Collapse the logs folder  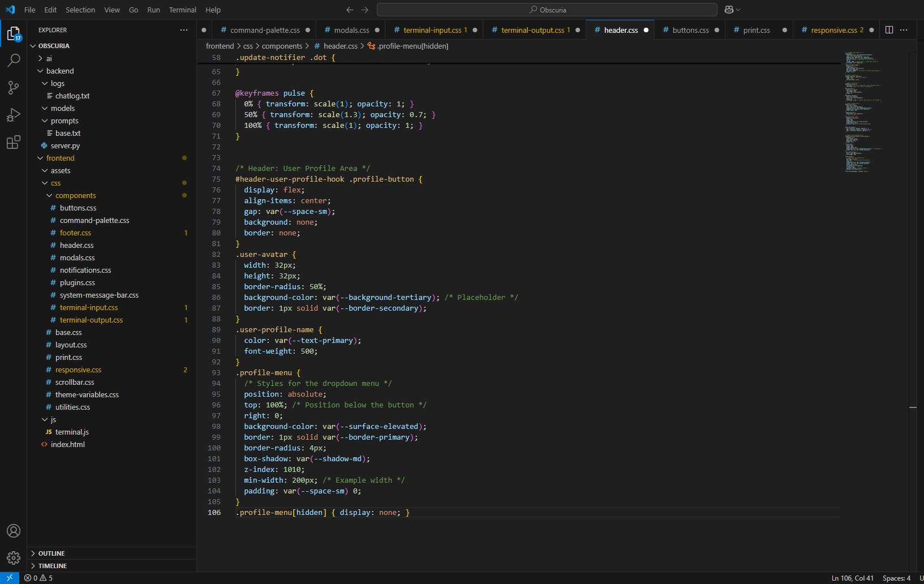(111, 83)
